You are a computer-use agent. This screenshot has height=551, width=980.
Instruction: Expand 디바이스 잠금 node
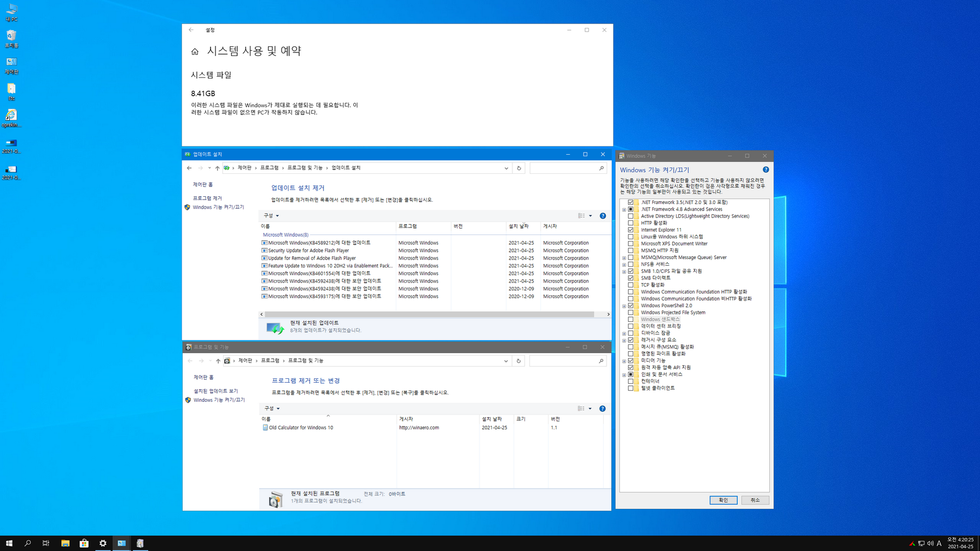pyautogui.click(x=624, y=333)
